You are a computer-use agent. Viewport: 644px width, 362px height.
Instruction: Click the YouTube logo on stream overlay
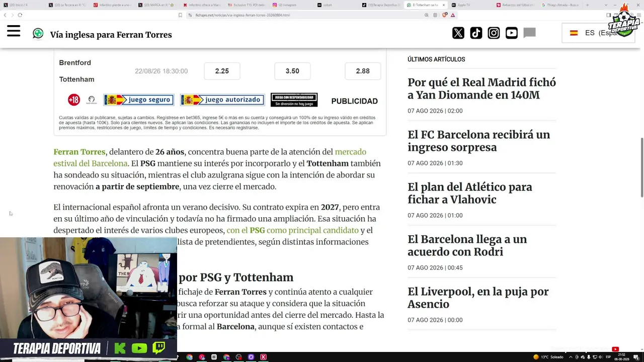point(139,348)
